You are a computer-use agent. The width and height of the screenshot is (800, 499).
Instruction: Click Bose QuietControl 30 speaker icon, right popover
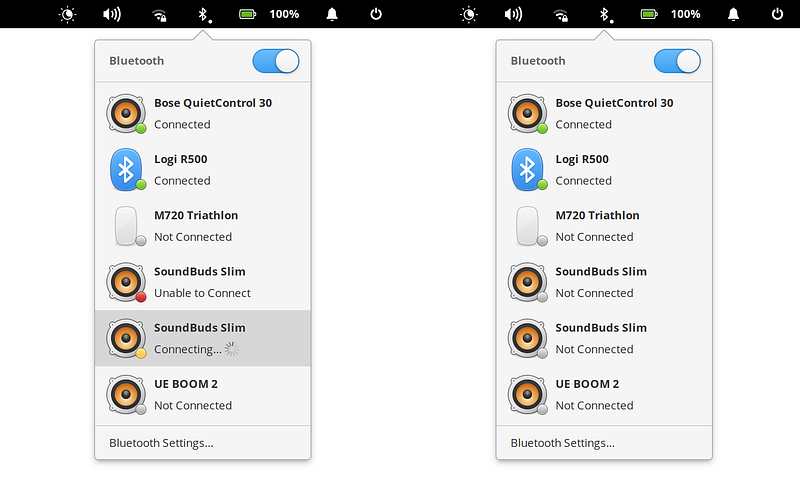528,113
